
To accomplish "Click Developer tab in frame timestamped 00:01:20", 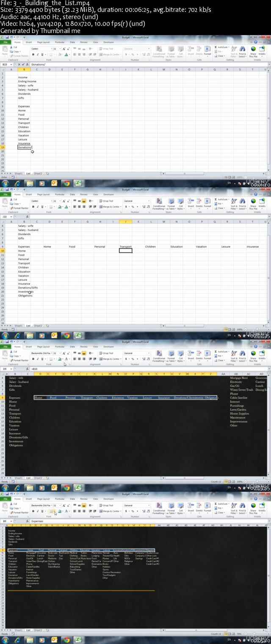I will tap(109, 42).
